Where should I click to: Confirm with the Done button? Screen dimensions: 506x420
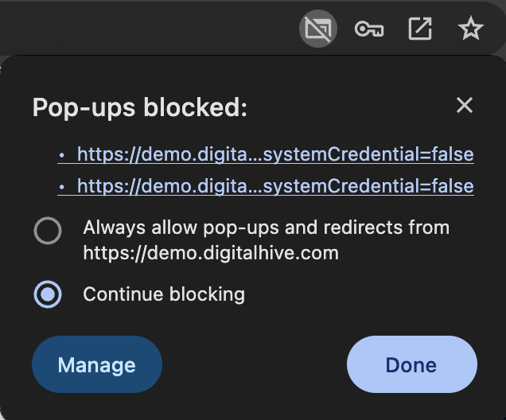pos(412,364)
